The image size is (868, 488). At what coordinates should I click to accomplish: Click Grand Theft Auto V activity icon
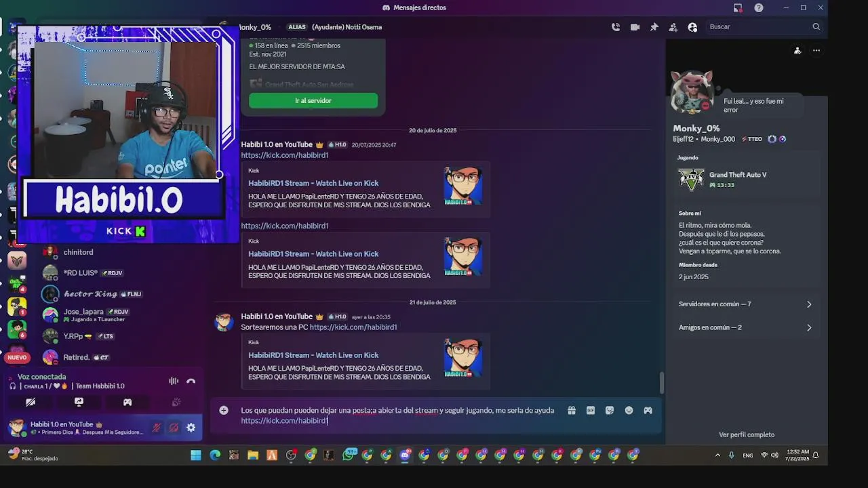coord(691,180)
